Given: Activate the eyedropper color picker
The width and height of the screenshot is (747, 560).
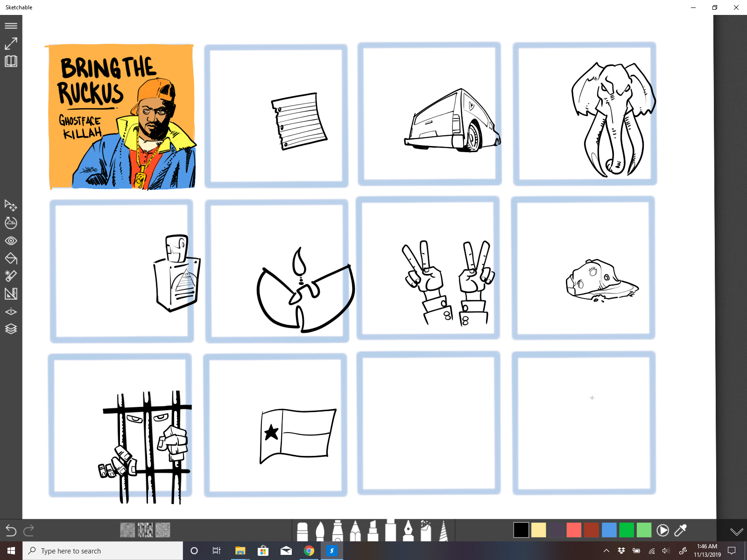Looking at the screenshot, I should pyautogui.click(x=681, y=530).
